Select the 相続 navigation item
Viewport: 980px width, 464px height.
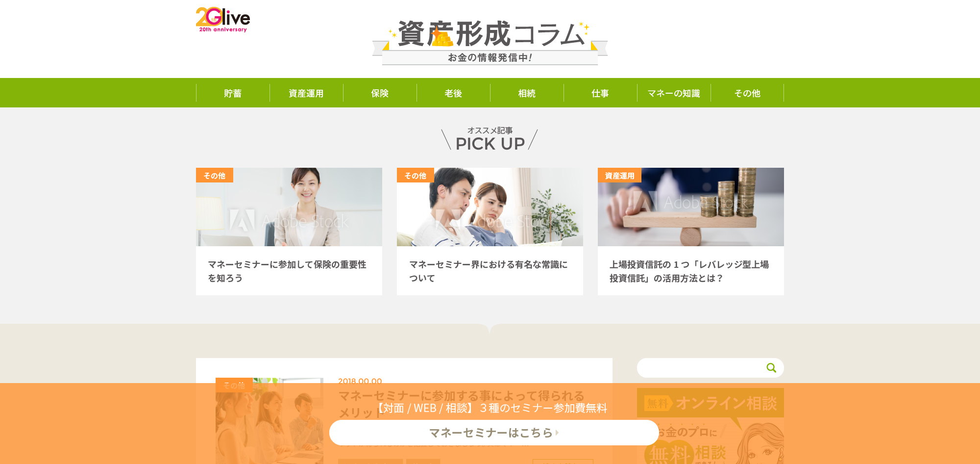[527, 93]
